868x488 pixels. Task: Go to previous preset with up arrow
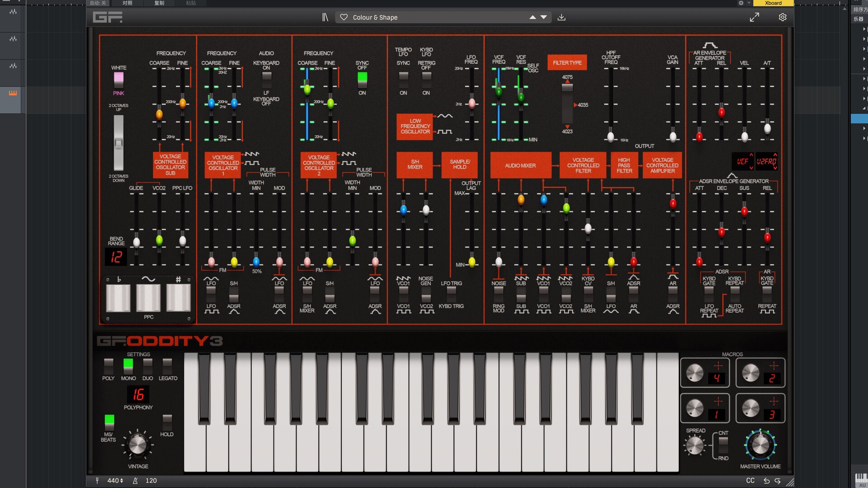pyautogui.click(x=533, y=17)
